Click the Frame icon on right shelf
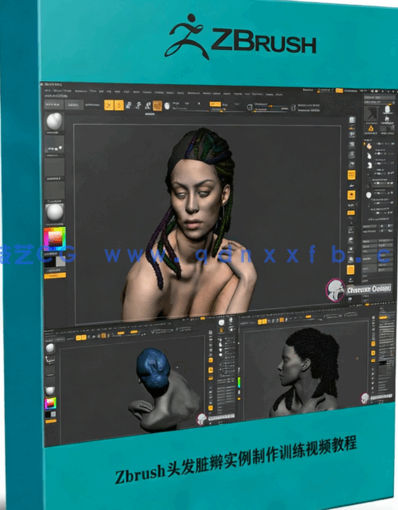Viewport: 398px width, 510px height. click(x=351, y=230)
